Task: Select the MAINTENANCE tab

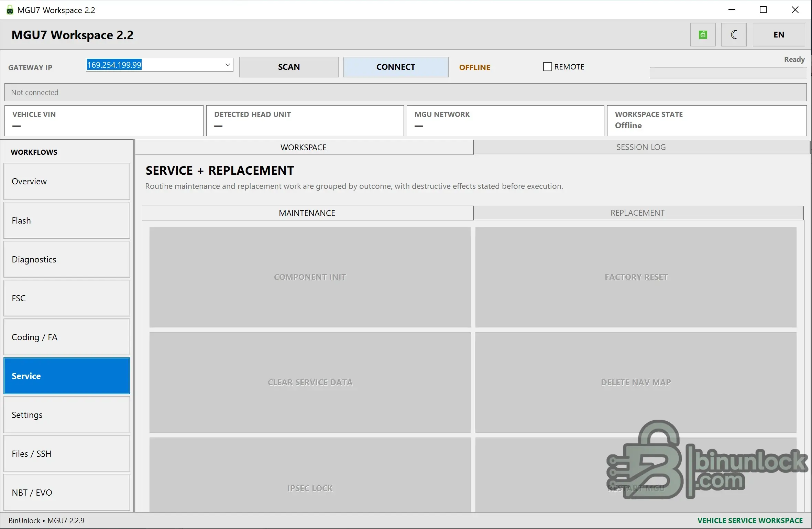Action: (307, 213)
